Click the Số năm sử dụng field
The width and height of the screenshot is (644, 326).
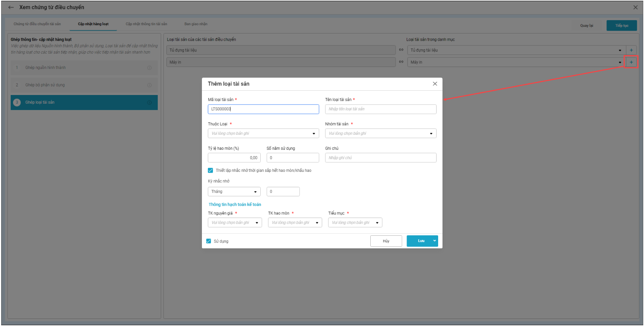click(x=293, y=158)
